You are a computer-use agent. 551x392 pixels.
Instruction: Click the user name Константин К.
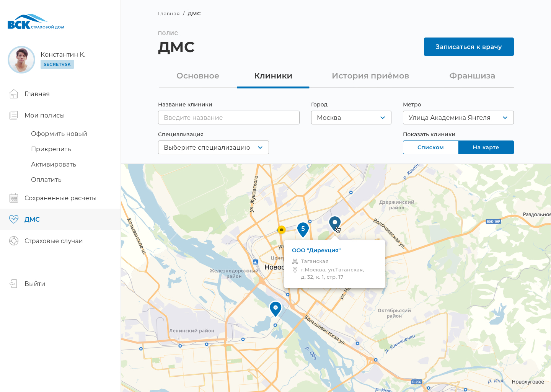[x=63, y=54]
